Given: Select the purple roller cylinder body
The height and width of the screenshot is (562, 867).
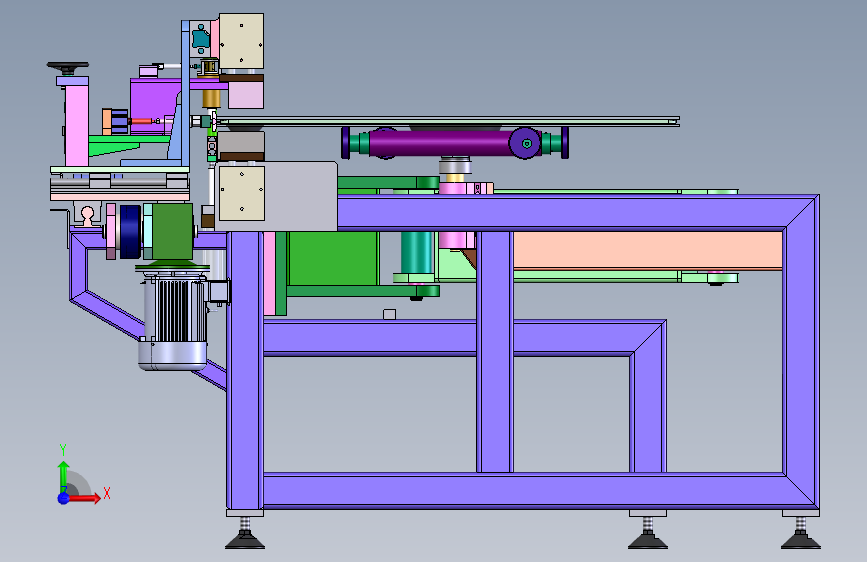Looking at the screenshot, I should [x=440, y=143].
